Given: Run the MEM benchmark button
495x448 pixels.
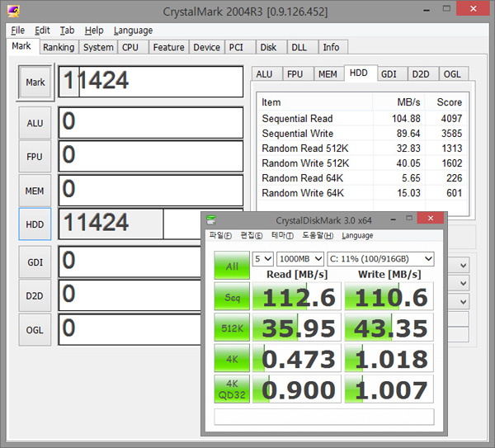Looking at the screenshot, I should 35,191.
